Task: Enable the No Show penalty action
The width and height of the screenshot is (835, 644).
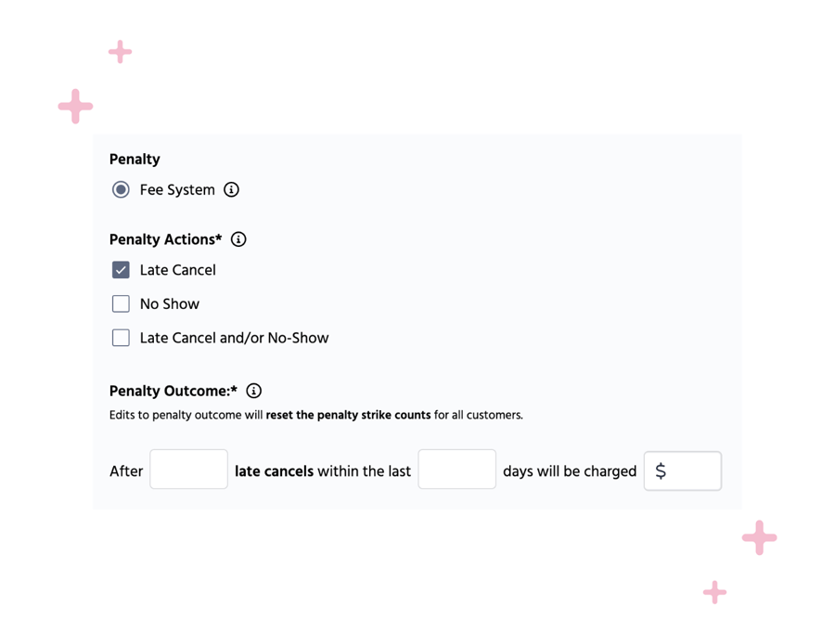Action: click(x=121, y=303)
